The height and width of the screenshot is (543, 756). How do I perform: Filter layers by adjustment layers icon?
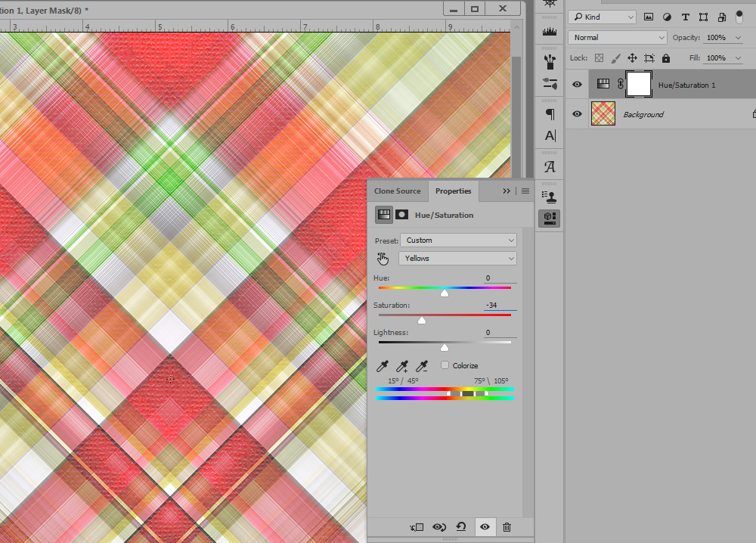pos(667,17)
